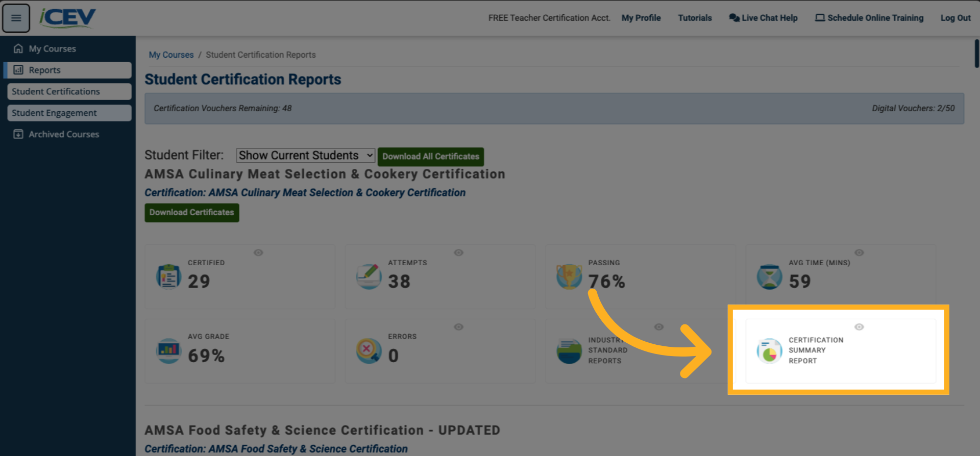Click the Attempts pencil icon

[369, 276]
